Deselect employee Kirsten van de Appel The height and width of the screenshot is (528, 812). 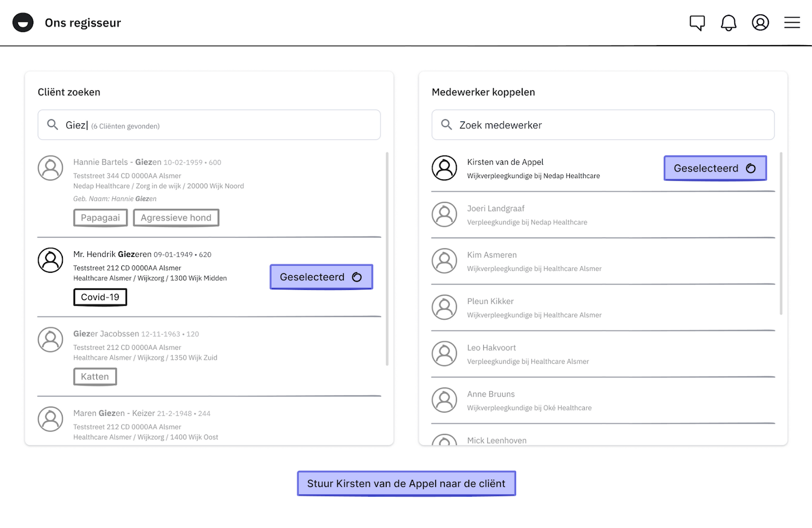tap(715, 169)
